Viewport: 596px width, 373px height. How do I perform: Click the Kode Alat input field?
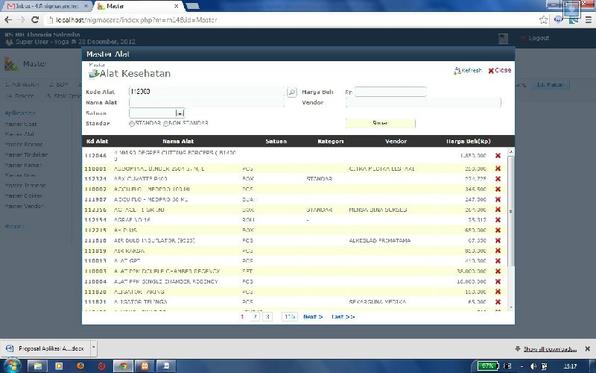[x=206, y=92]
